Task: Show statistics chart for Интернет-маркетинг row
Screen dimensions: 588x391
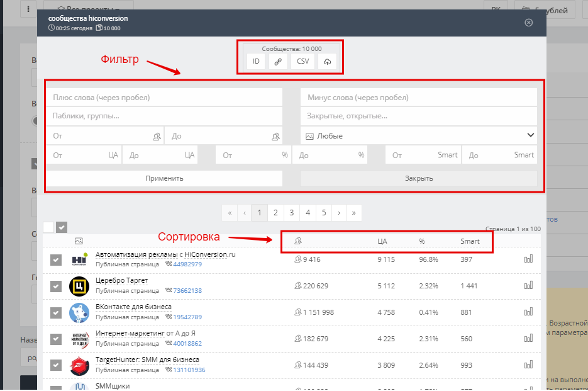Action: click(x=528, y=338)
